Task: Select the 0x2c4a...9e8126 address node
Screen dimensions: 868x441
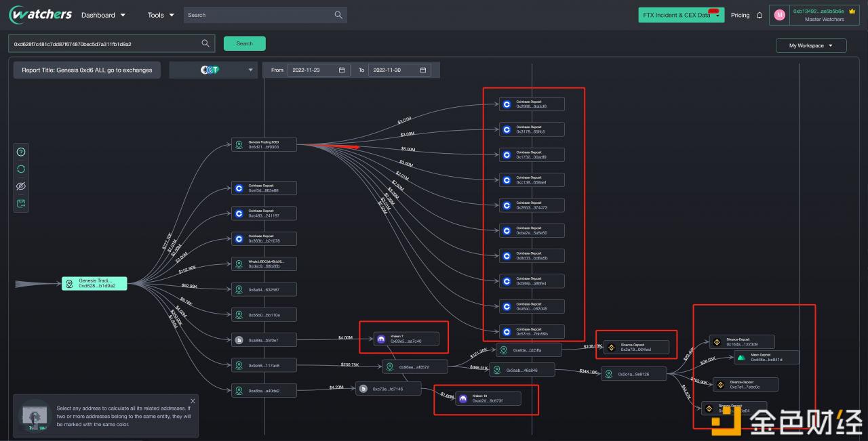Action: 633,374
